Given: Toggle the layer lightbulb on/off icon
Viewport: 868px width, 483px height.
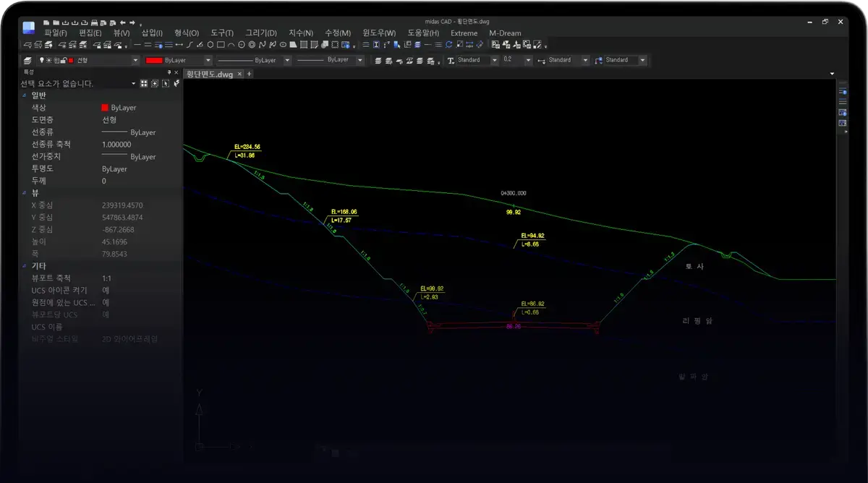Looking at the screenshot, I should (42, 61).
